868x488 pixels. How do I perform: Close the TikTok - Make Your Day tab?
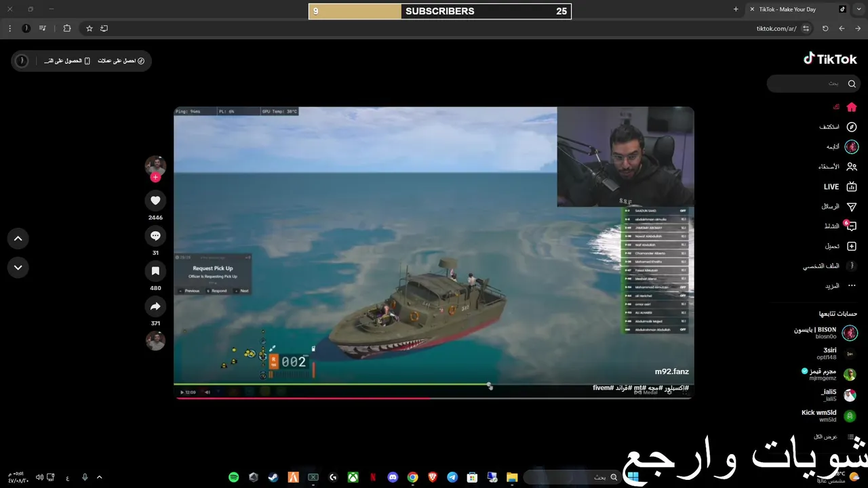pos(752,9)
